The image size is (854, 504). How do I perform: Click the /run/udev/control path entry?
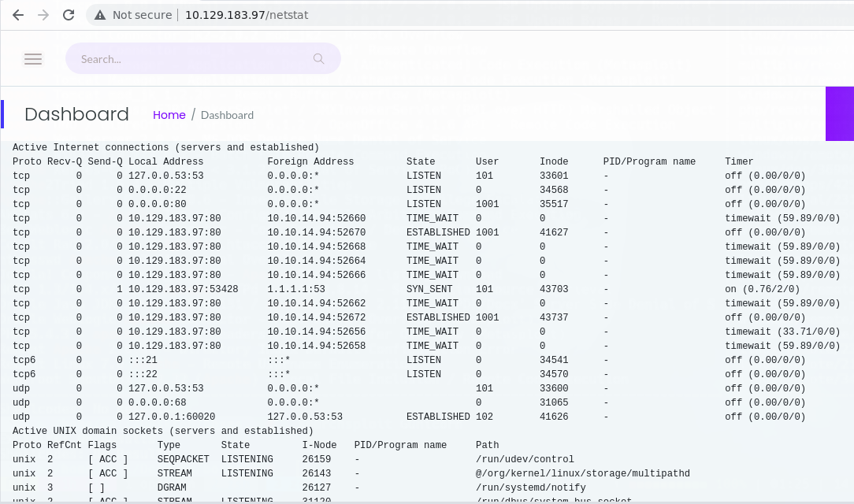(x=524, y=459)
